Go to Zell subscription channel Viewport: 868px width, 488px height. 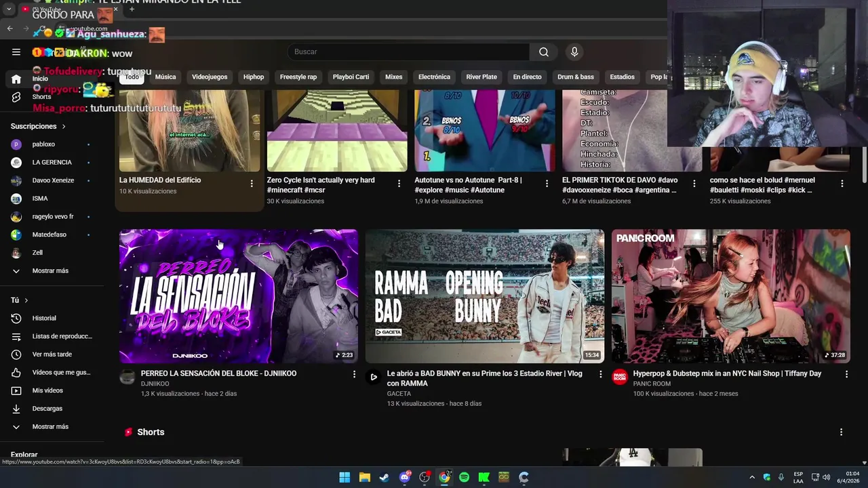click(52, 253)
